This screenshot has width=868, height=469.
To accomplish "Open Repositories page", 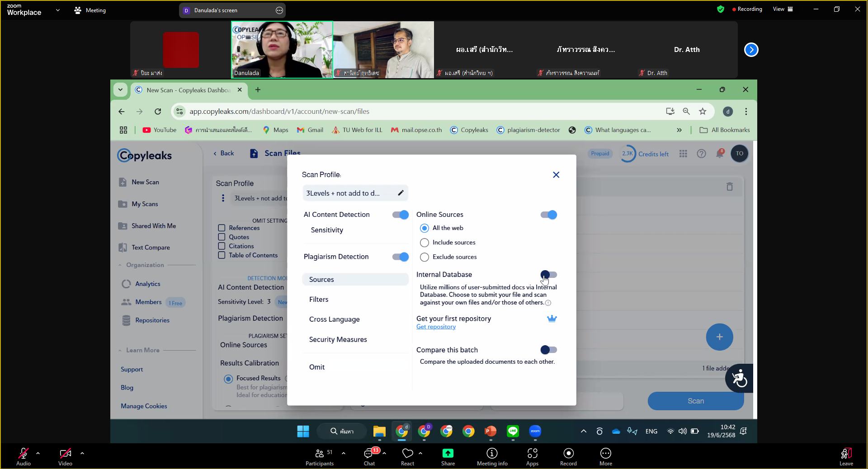I will [152, 320].
